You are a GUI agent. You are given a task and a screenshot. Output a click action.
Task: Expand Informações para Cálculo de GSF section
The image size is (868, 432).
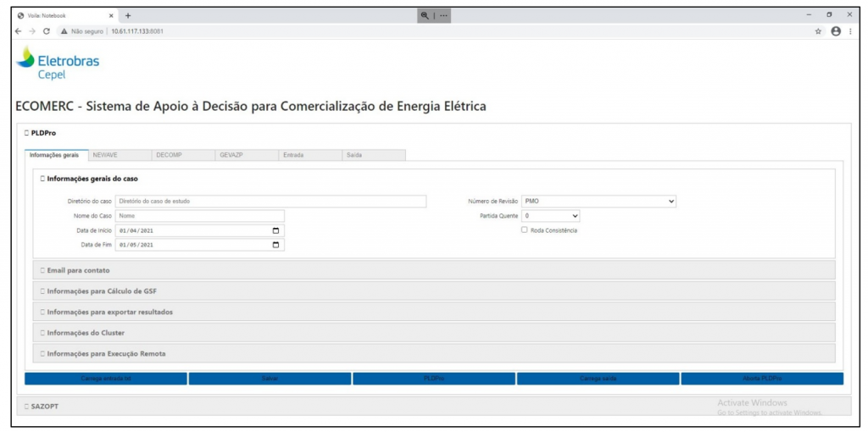pos(101,291)
